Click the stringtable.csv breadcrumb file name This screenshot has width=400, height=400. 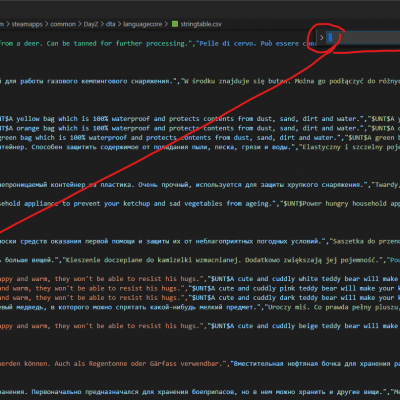pyautogui.click(x=201, y=24)
